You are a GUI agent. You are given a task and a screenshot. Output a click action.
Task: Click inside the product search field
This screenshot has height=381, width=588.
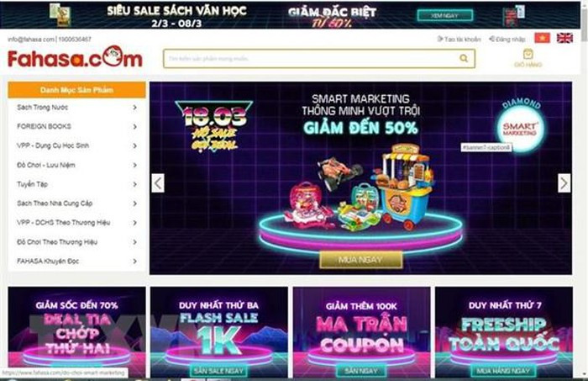pyautogui.click(x=312, y=59)
